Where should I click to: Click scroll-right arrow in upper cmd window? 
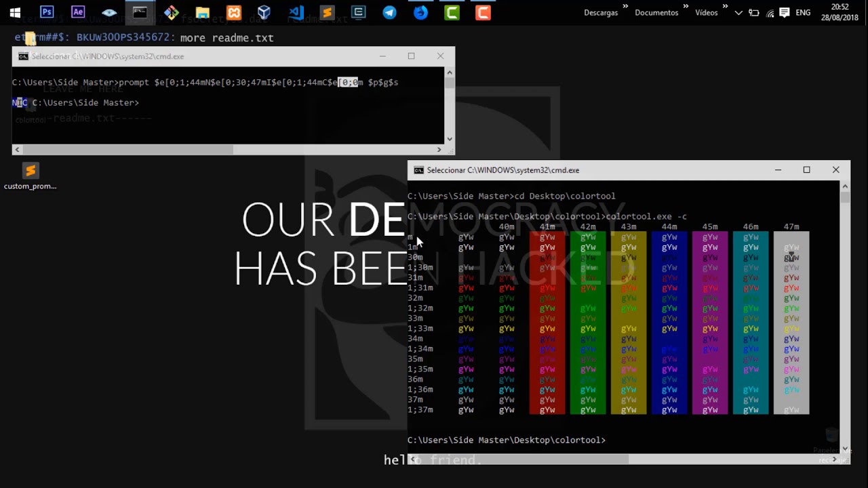click(439, 149)
